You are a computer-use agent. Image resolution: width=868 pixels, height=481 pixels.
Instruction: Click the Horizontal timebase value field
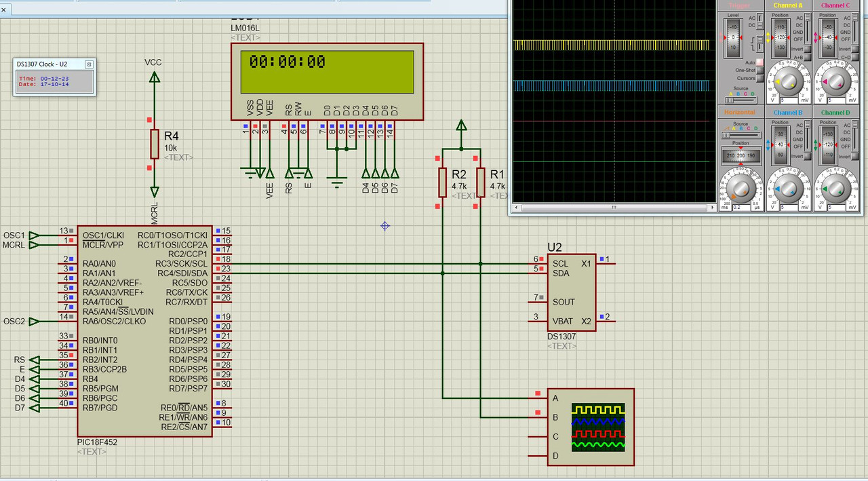(x=742, y=208)
